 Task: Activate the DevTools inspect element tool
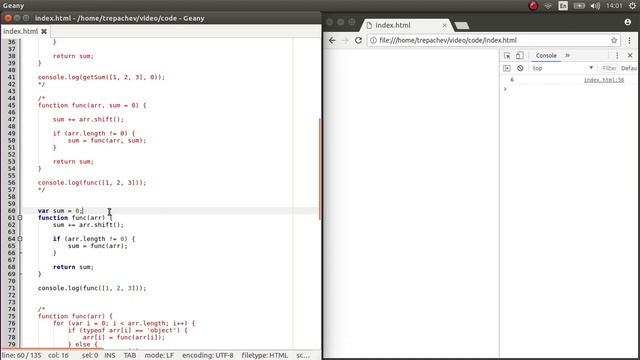[x=507, y=56]
